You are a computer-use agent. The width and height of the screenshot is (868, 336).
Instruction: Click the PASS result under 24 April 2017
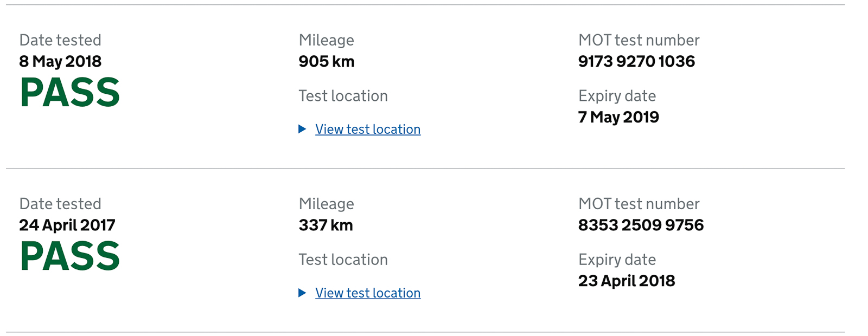pos(70,256)
